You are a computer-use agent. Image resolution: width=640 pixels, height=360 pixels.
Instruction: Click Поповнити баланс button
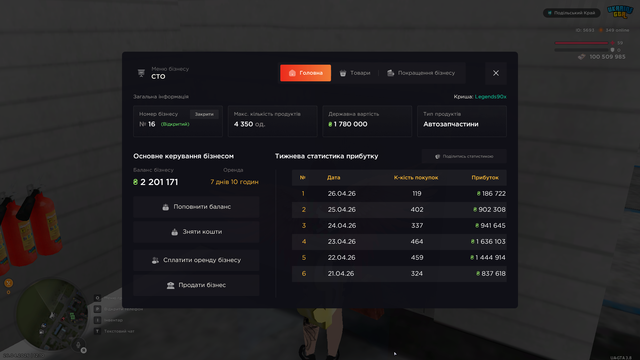(196, 207)
